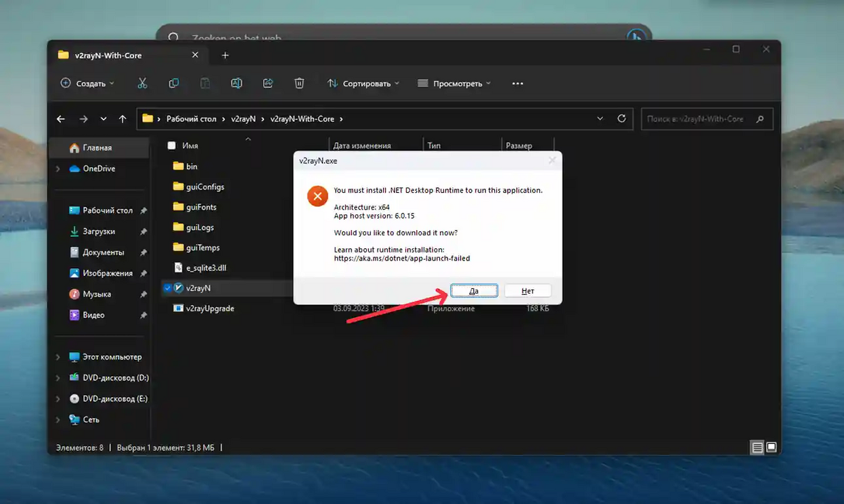Expand the OneDrive tree node
The width and height of the screenshot is (844, 504).
pos(58,169)
